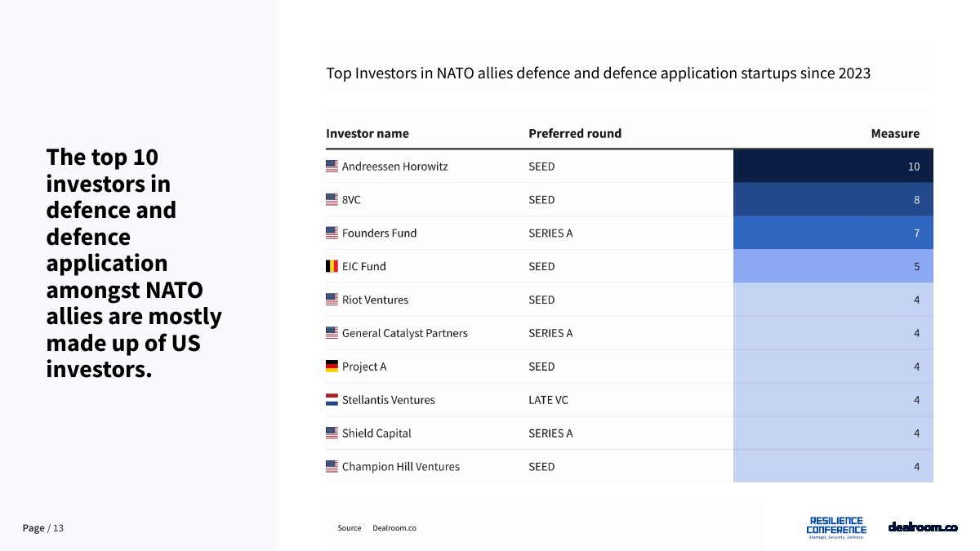Select the Champion Hill Ventures investor name
Image resolution: width=980 pixels, height=551 pixels.
coord(400,467)
